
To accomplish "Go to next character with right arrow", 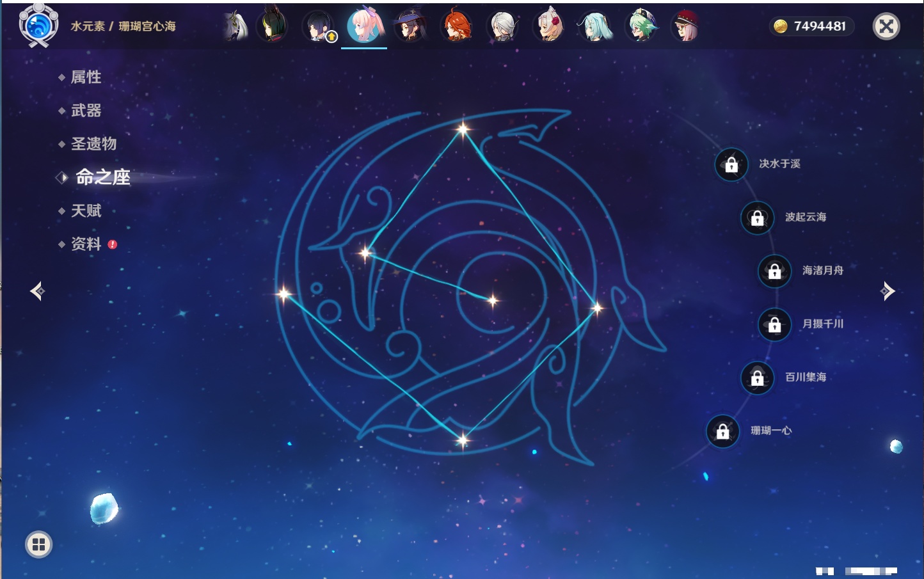I will (x=888, y=291).
